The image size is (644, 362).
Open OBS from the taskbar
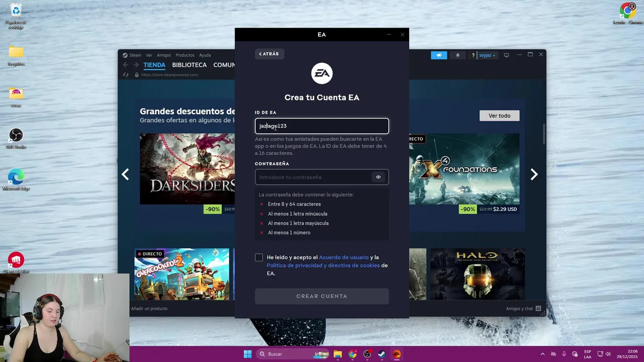click(367, 354)
